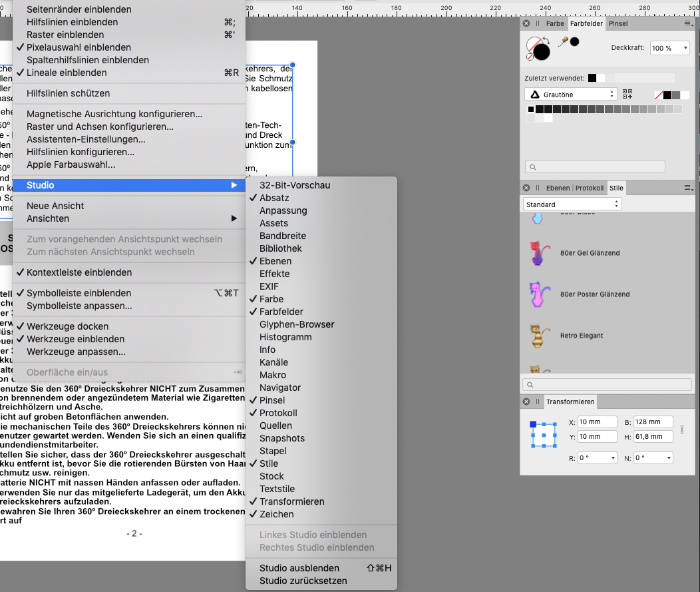Click the collapse handle of Transformieren panel
The height and width of the screenshot is (592, 700).
pos(538,402)
